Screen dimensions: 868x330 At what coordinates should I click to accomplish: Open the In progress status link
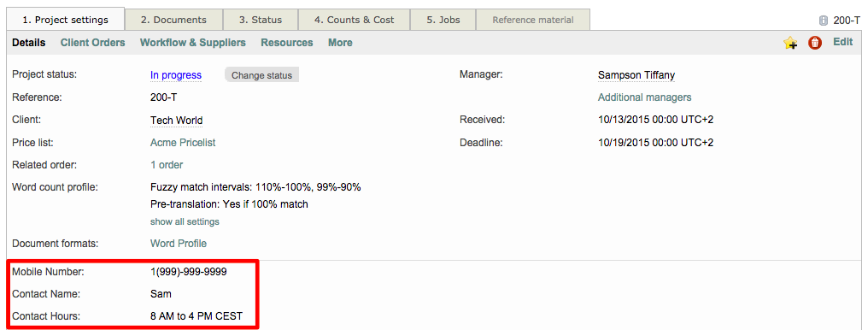(x=176, y=75)
